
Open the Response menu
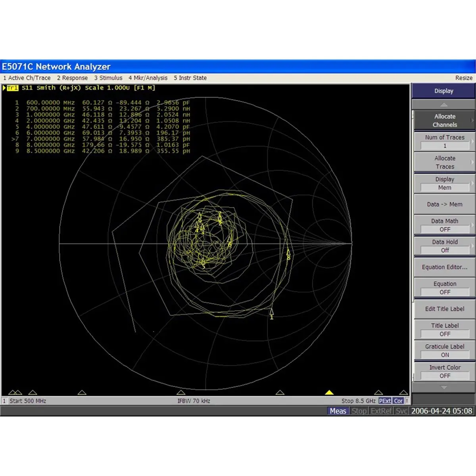[x=72, y=78]
